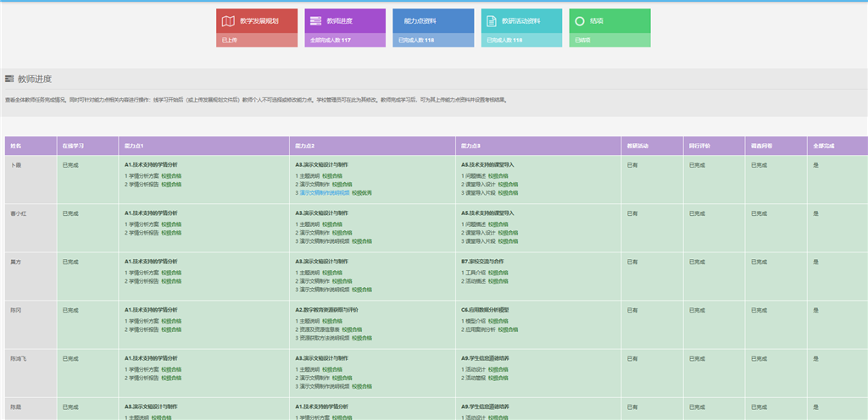
Task: Click 已完成 under 在线学习 in 曹小红's row
Action: click(70, 213)
